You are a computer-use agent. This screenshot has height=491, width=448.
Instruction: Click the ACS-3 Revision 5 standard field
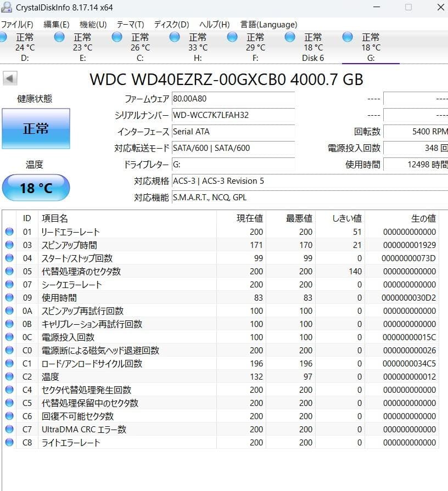310,181
